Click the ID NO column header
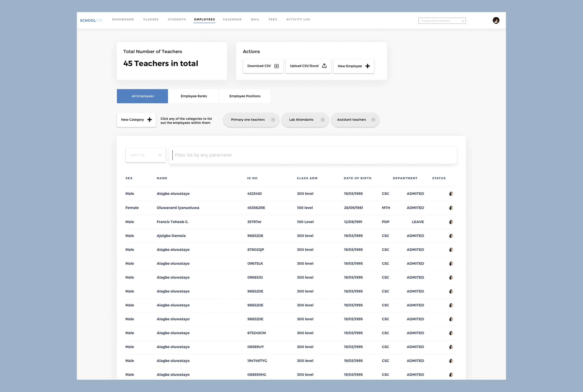583x392 pixels. coord(252,178)
